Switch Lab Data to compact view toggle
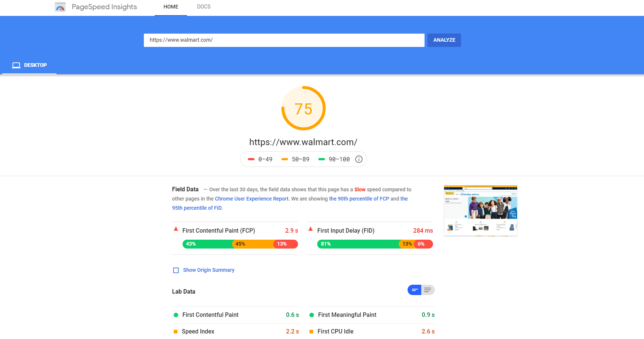 [x=415, y=290]
